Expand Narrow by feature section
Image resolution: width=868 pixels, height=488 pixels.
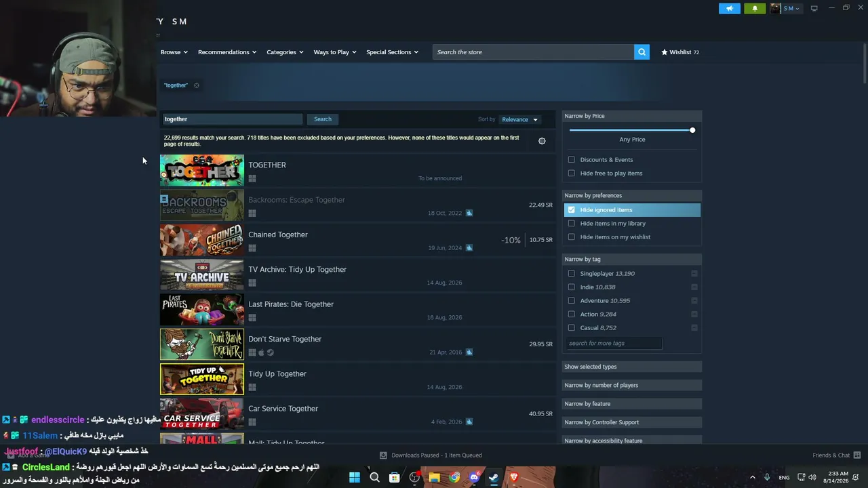(632, 404)
